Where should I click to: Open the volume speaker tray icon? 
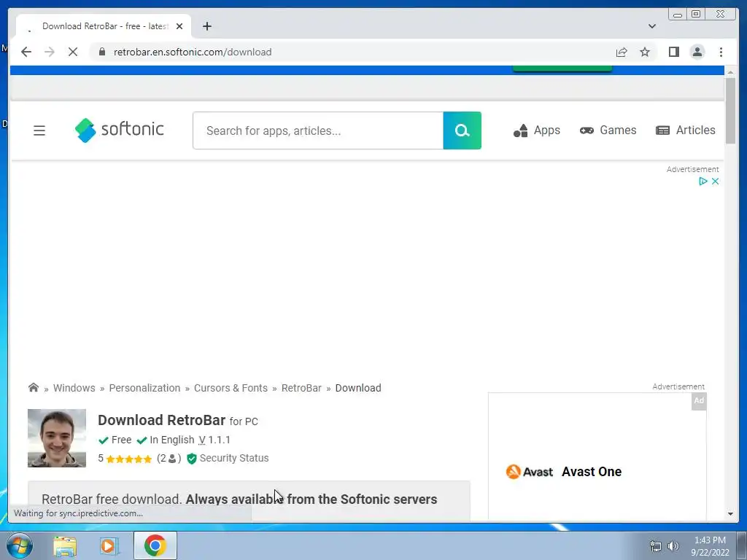coord(673,546)
